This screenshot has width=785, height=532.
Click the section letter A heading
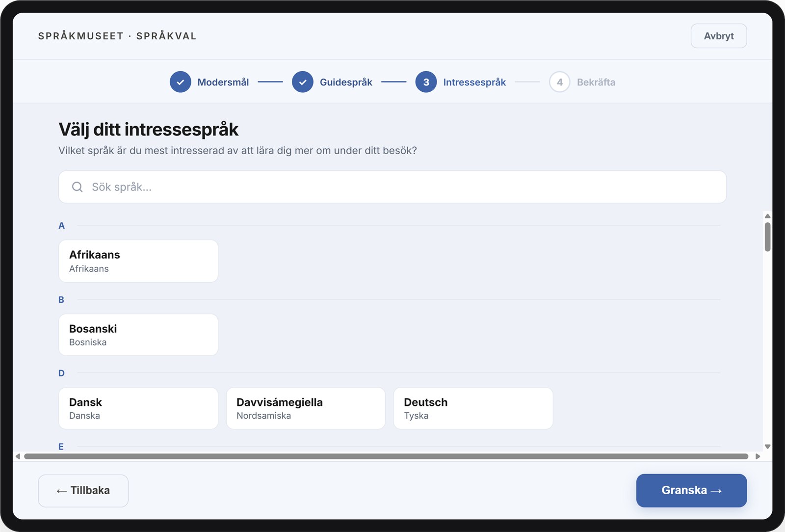[x=61, y=226]
